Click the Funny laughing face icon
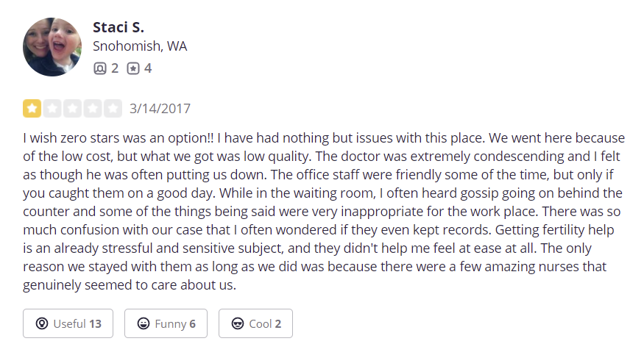The image size is (644, 355). [144, 323]
